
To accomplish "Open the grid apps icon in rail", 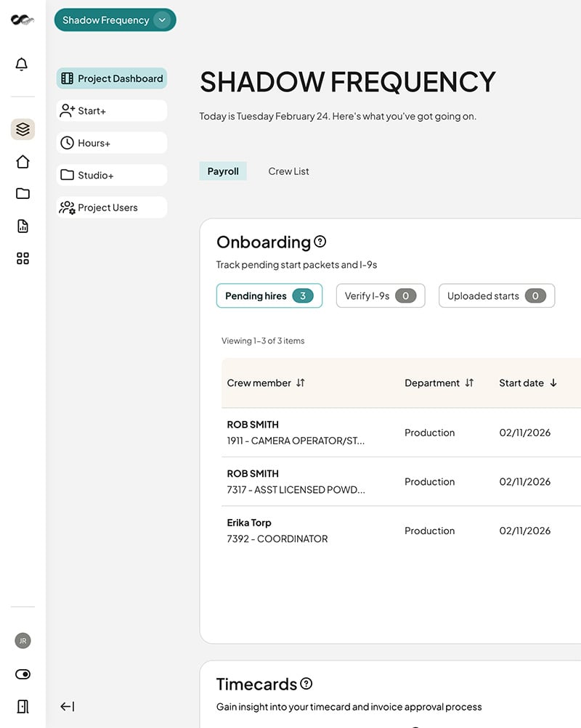I will [x=23, y=258].
